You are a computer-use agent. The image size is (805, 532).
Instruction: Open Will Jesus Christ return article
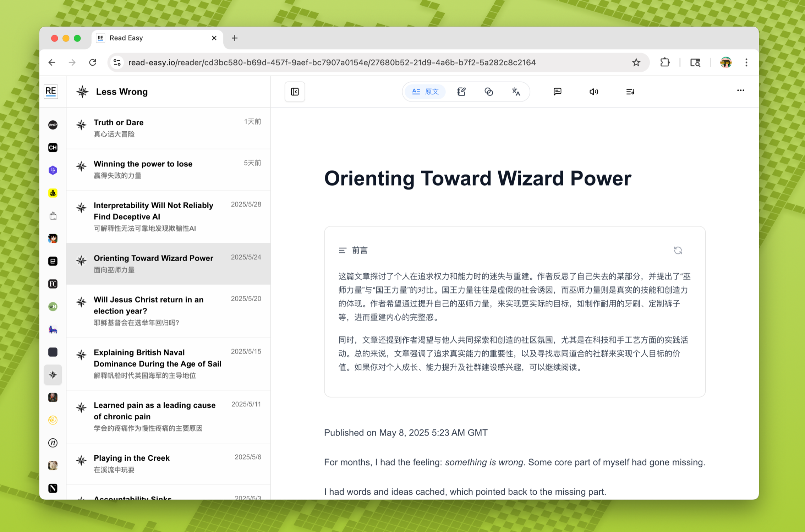tap(169, 311)
